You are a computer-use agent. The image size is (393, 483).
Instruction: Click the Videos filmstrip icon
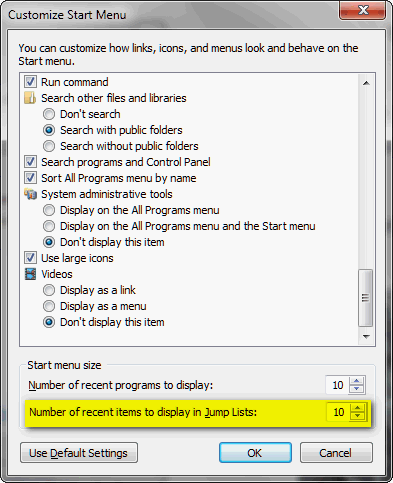[30, 274]
